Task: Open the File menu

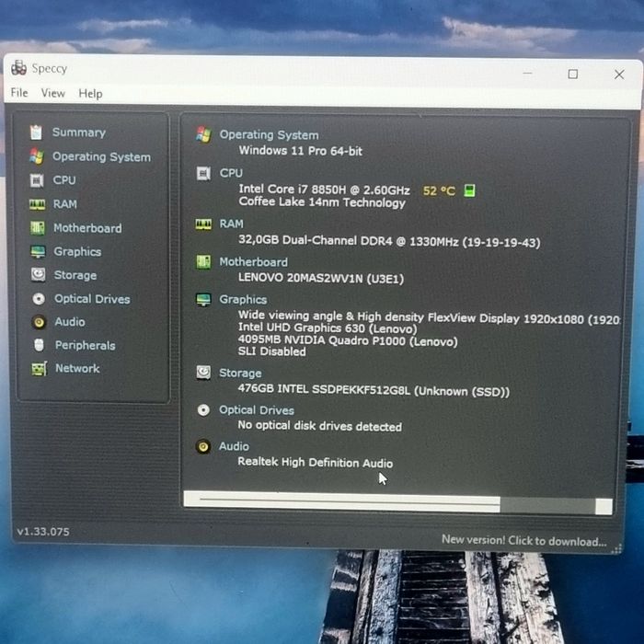Action: click(x=19, y=93)
